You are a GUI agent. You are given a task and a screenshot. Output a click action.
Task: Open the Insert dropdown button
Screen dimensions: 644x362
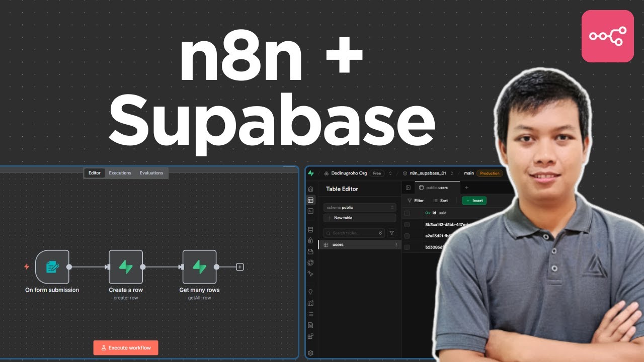click(x=474, y=201)
